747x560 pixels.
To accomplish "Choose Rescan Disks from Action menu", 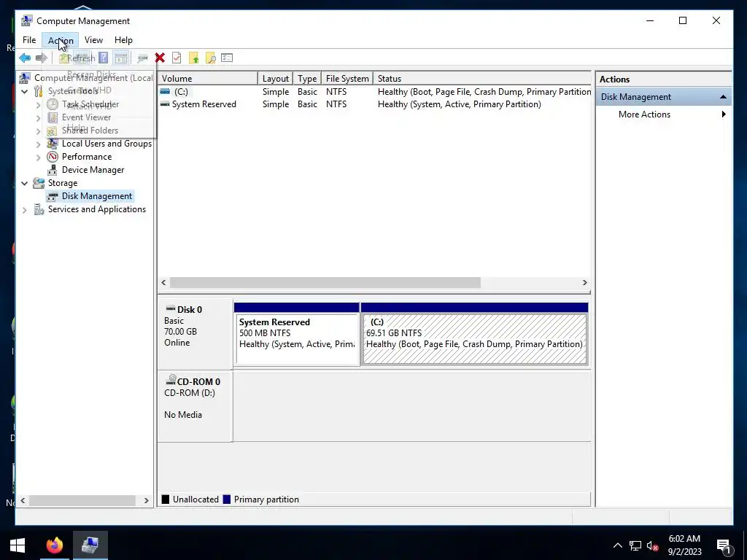I will 91,74.
